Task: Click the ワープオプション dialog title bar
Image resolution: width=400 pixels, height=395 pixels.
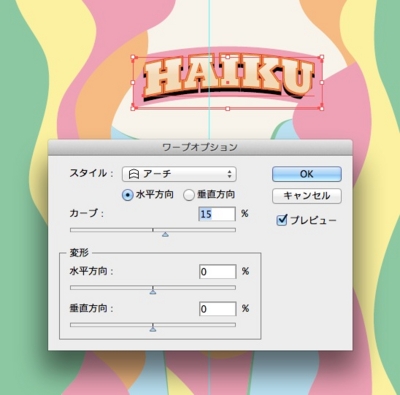Action: pyautogui.click(x=200, y=147)
